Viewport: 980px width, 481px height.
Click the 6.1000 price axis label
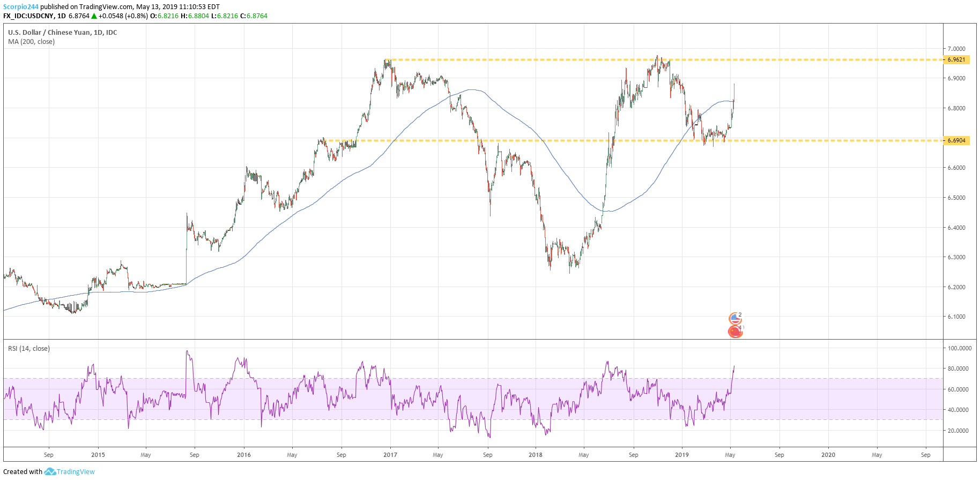point(956,317)
